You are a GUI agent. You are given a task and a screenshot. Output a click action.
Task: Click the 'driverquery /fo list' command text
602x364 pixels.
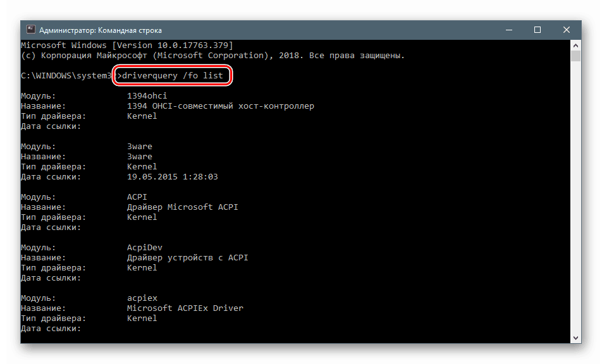(173, 76)
